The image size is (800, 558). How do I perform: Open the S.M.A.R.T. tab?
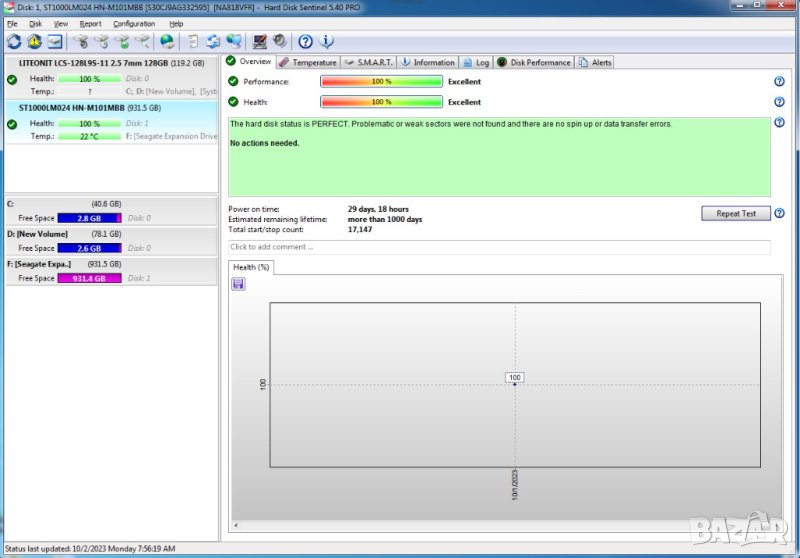point(369,63)
